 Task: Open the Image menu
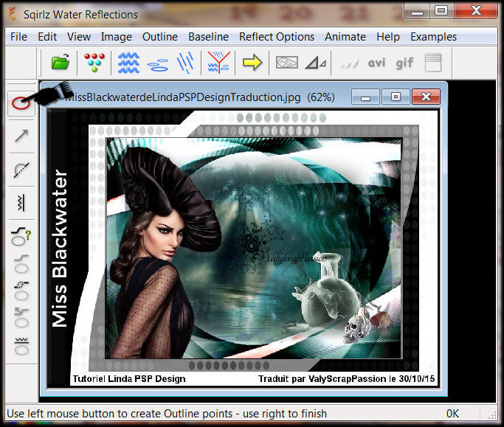(x=117, y=37)
